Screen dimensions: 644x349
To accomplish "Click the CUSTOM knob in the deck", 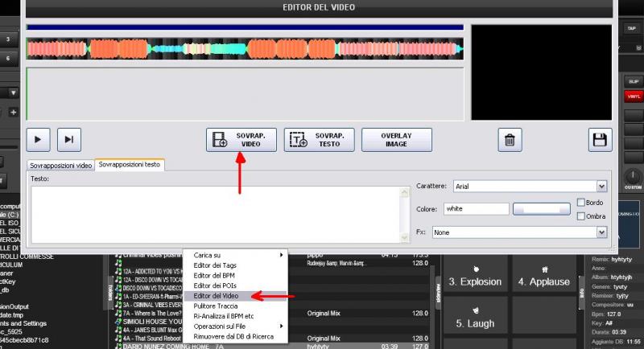I will coord(633,177).
